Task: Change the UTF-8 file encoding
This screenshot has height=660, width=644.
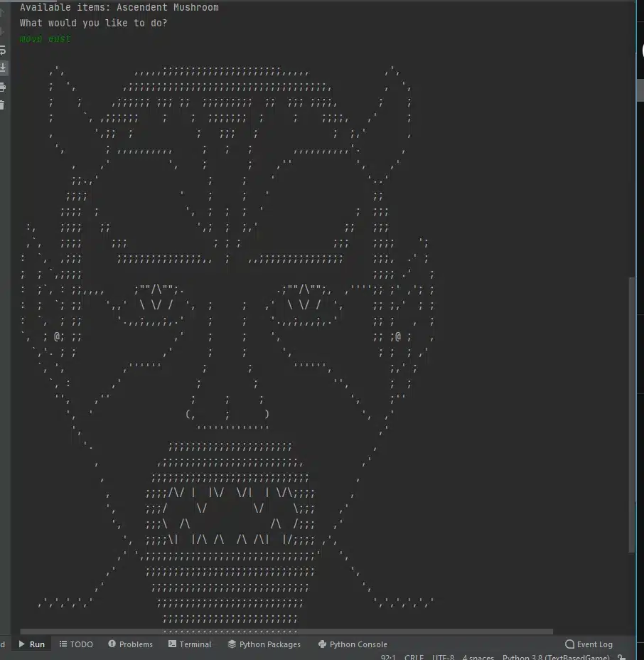Action: 443,657
